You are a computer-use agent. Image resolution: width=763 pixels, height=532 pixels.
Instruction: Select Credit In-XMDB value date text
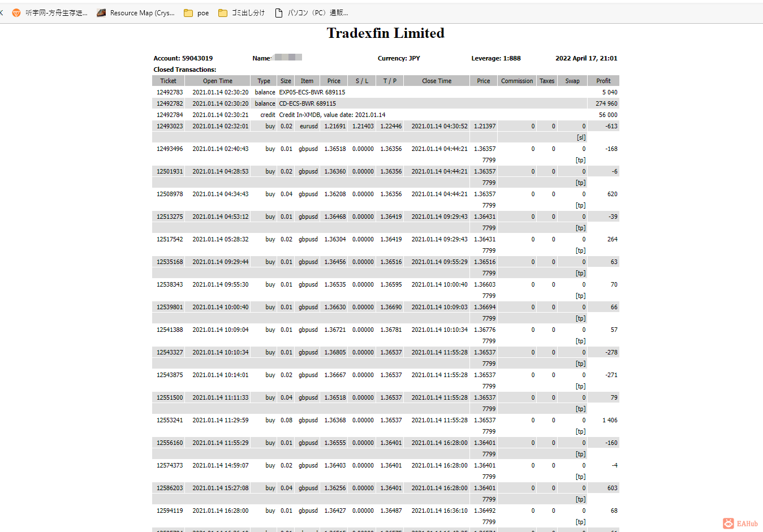coord(333,115)
